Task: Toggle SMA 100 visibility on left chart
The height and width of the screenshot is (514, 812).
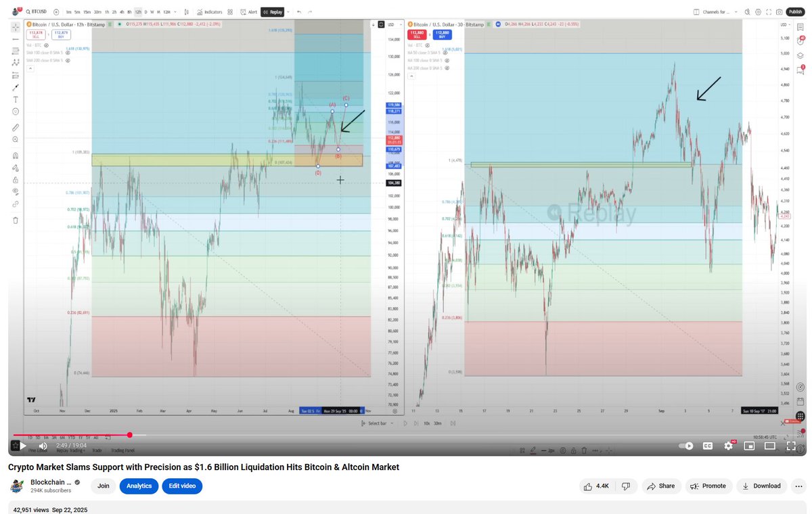Action: click(67, 53)
